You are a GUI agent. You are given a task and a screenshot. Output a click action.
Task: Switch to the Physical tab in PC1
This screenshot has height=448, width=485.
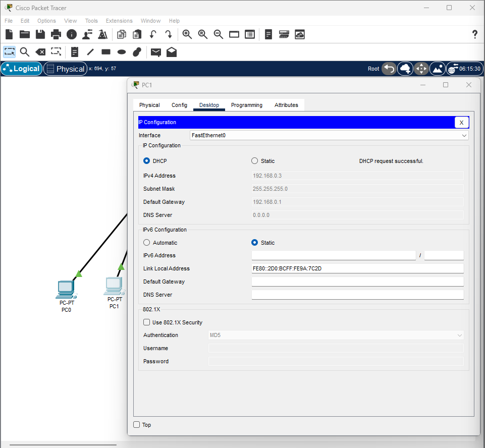pos(149,105)
